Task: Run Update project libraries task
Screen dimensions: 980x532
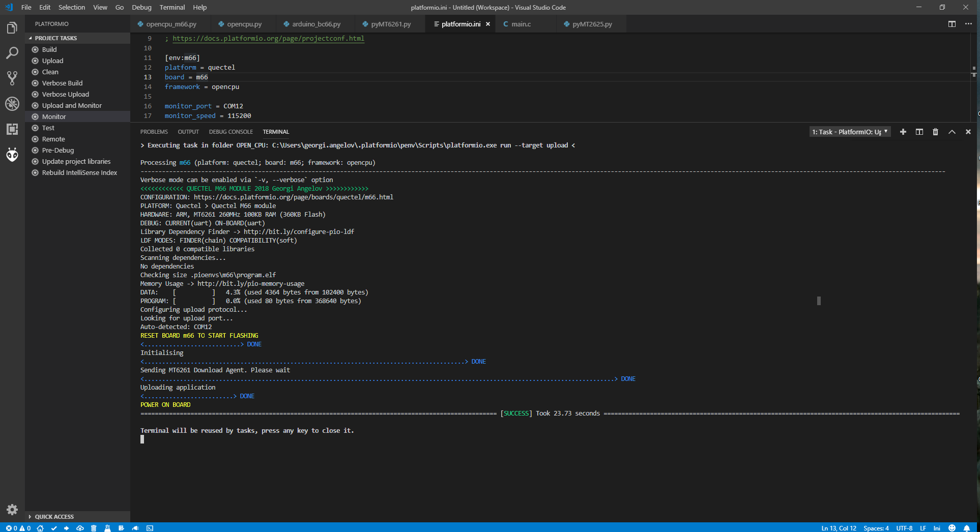Action: point(77,161)
